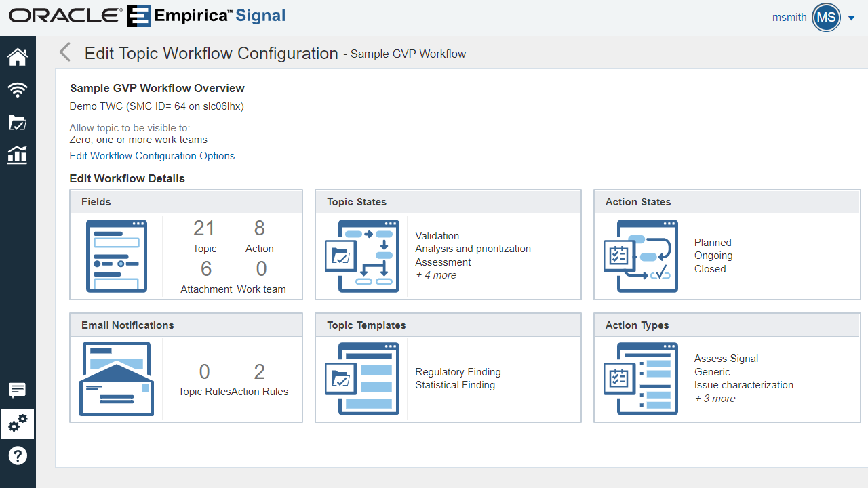Open the Email Notifications card header
This screenshot has width=868, height=488.
186,325
